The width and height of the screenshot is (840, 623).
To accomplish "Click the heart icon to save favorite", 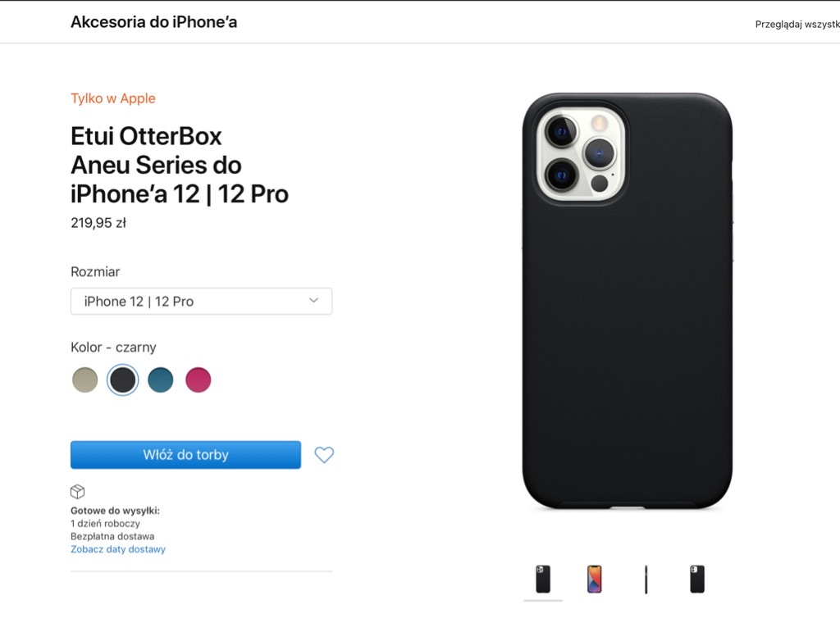I will [x=324, y=455].
